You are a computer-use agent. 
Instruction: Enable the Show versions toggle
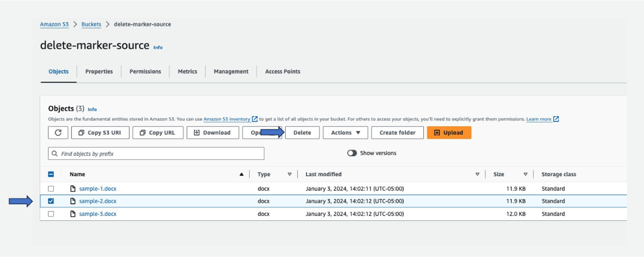coord(352,153)
